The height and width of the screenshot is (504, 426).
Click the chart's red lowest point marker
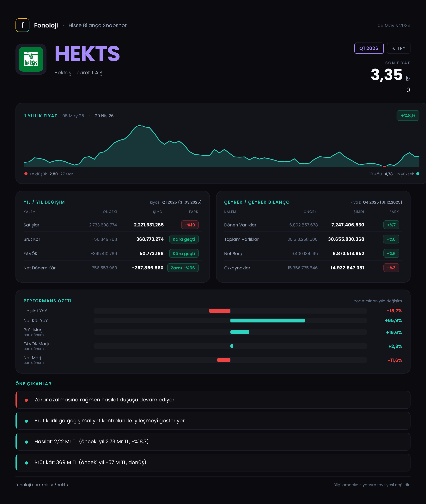[x=384, y=167]
